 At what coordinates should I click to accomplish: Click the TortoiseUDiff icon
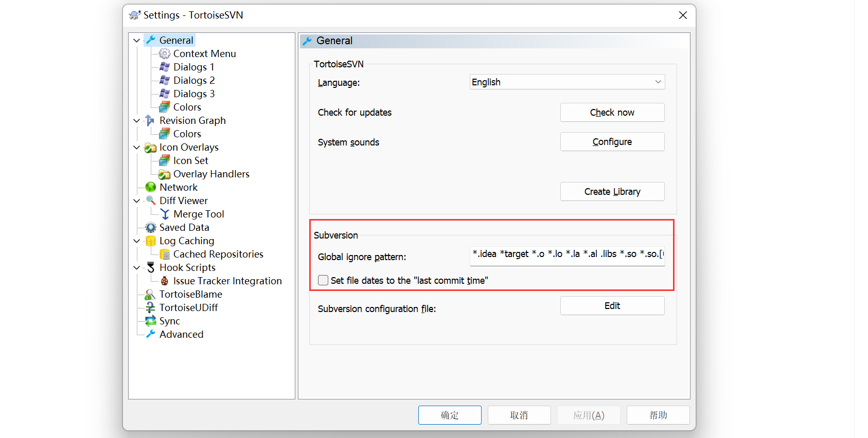(x=150, y=307)
